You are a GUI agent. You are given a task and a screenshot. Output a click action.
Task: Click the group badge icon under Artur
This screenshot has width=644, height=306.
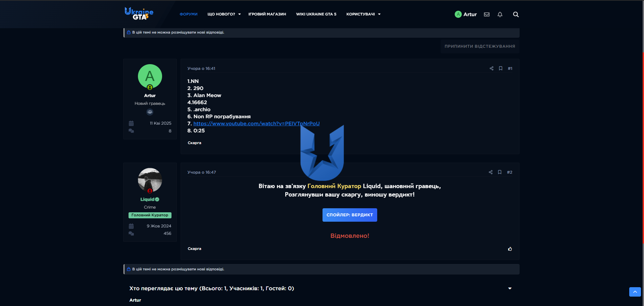(150, 112)
